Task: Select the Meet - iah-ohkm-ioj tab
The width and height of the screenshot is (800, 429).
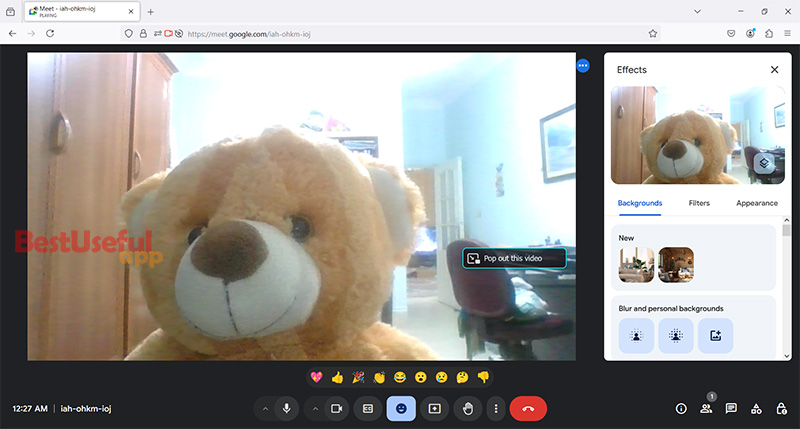Action: pyautogui.click(x=81, y=11)
